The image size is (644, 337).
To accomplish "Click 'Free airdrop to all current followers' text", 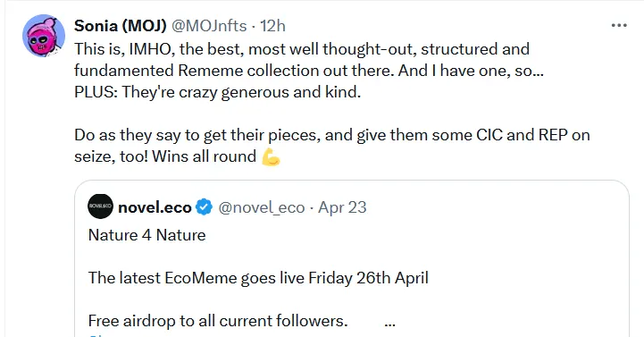I will coord(218,321).
